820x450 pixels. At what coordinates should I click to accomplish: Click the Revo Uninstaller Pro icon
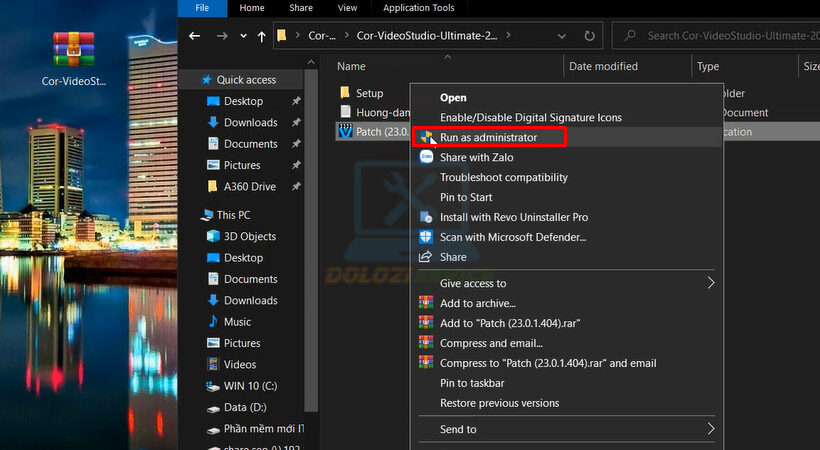[x=426, y=217]
